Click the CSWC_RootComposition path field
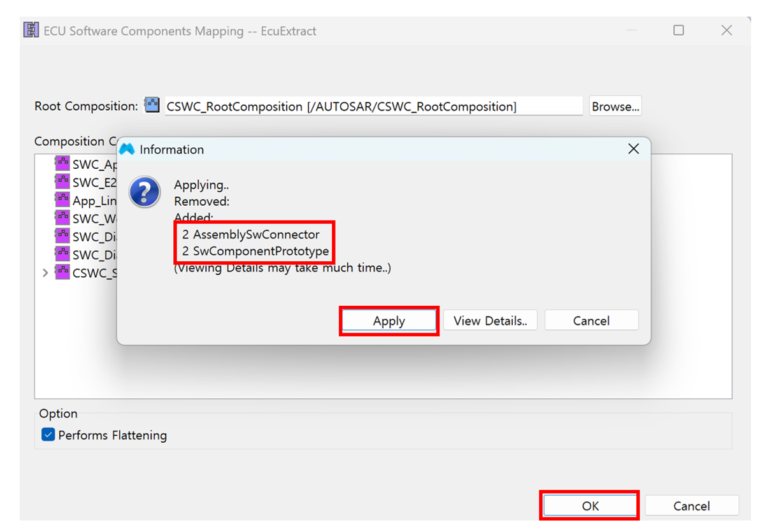 [x=373, y=106]
